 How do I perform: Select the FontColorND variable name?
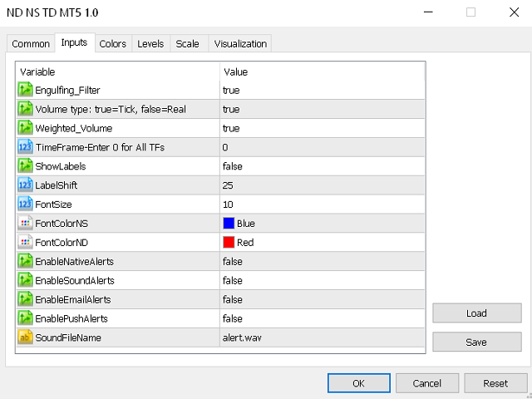tap(62, 242)
